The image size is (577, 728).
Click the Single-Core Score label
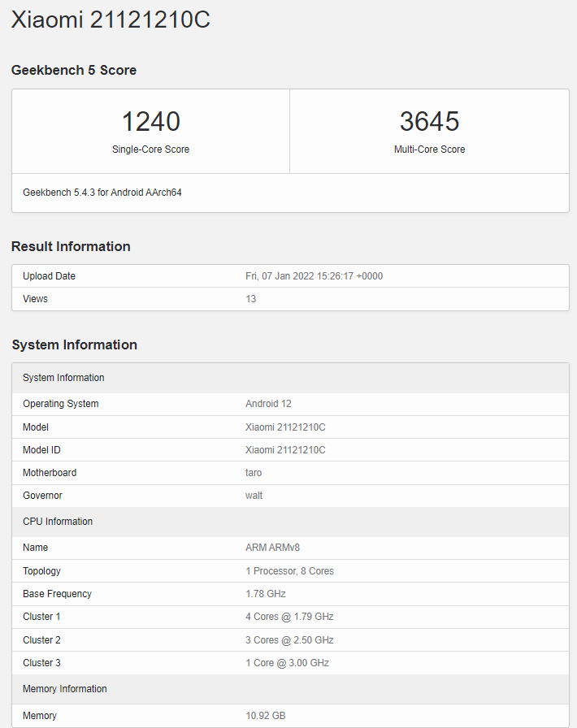click(150, 149)
